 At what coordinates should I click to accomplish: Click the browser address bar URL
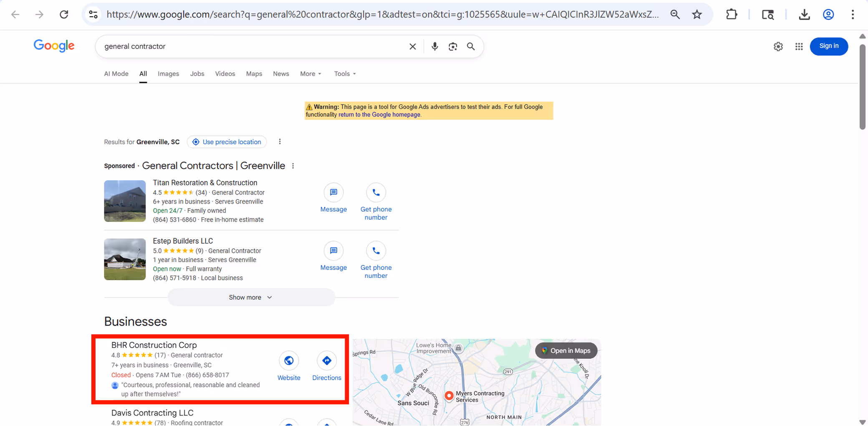tap(383, 15)
